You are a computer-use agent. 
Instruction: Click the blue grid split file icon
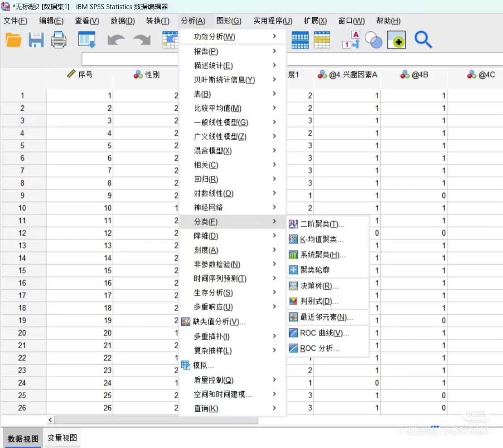[x=300, y=40]
